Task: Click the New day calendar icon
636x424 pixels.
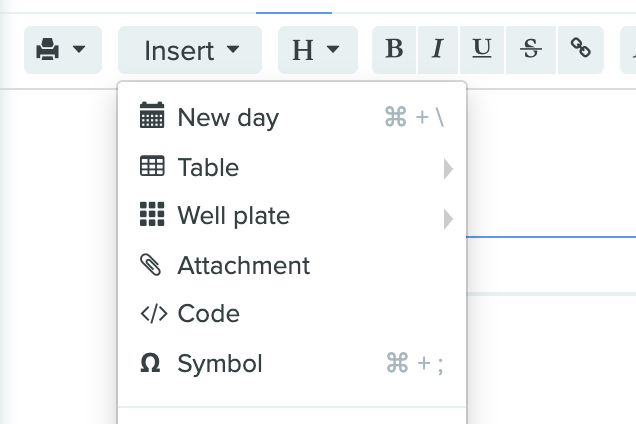Action: (152, 115)
